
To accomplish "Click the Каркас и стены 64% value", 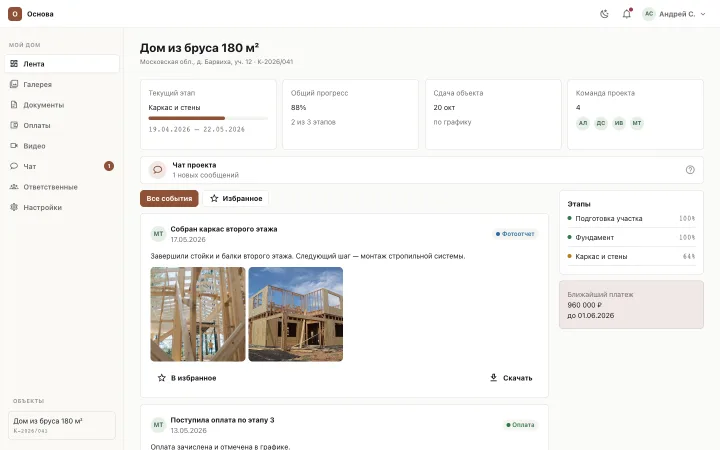I will (689, 257).
